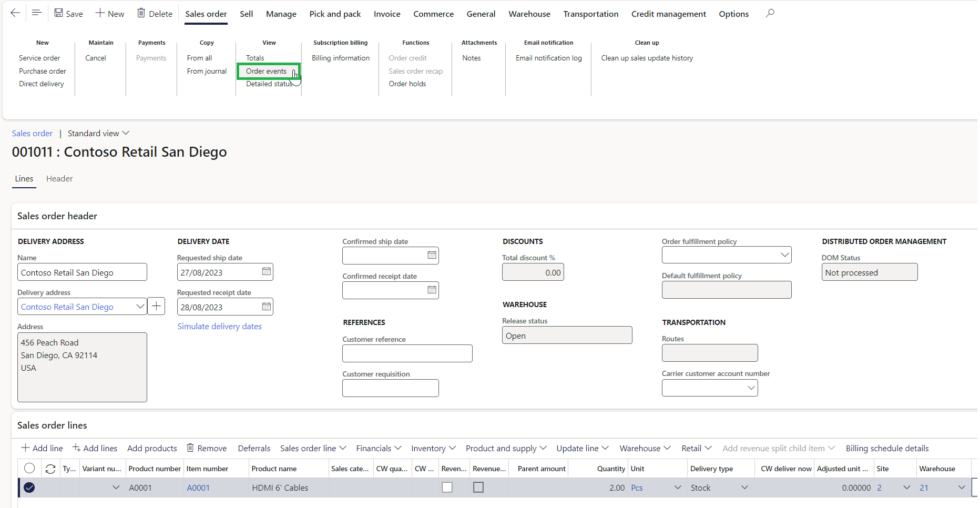
Task: Click the plus icon beside Delivery address
Action: coord(156,306)
